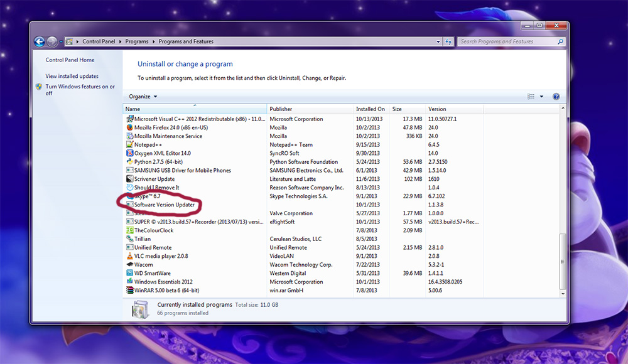Click the 53.6 MB size value
The image size is (628, 364).
point(413,162)
